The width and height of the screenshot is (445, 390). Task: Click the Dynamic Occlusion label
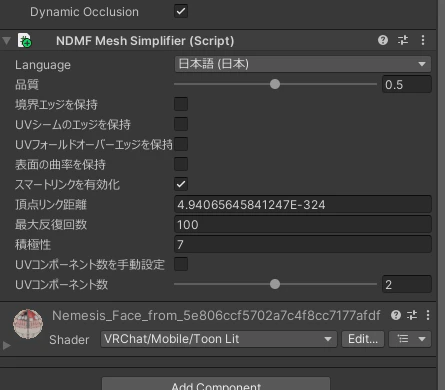pos(84,12)
